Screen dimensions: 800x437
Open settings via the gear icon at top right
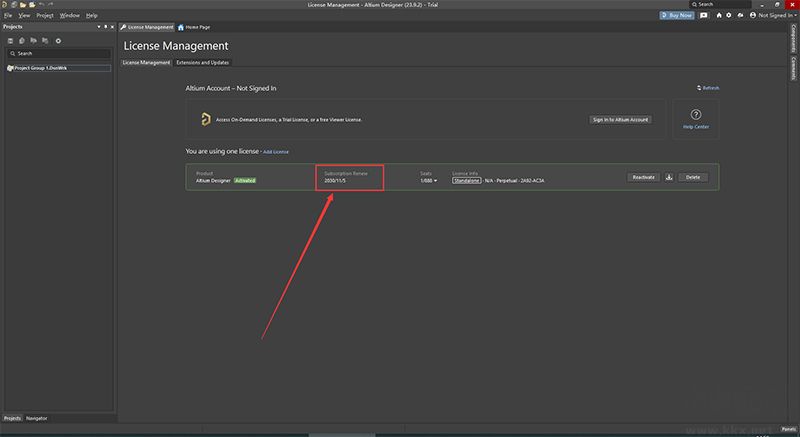pos(731,16)
